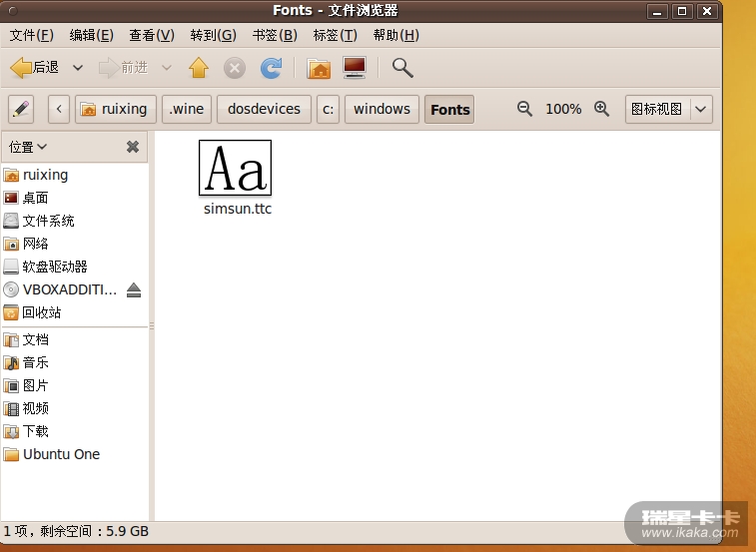Reload the current folder

pyautogui.click(x=271, y=68)
